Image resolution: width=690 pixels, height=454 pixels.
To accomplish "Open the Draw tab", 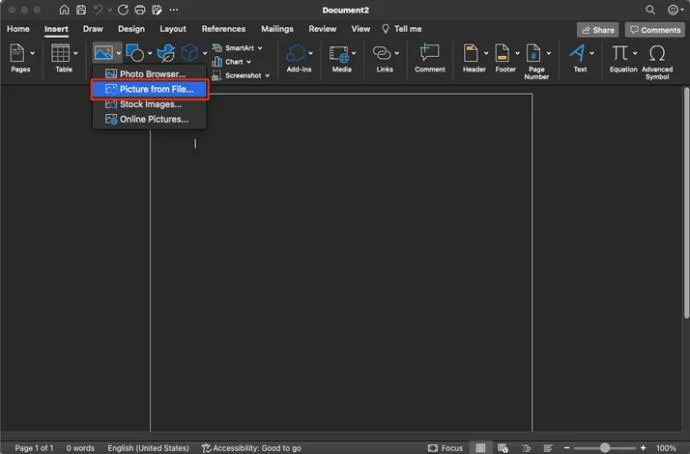I will tap(93, 29).
